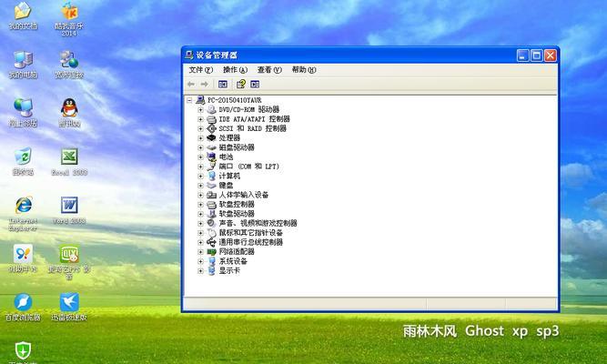607x364 pixels.
Task: Select the 鼠标和其它指针设备 tree row label
Action: pyautogui.click(x=251, y=233)
